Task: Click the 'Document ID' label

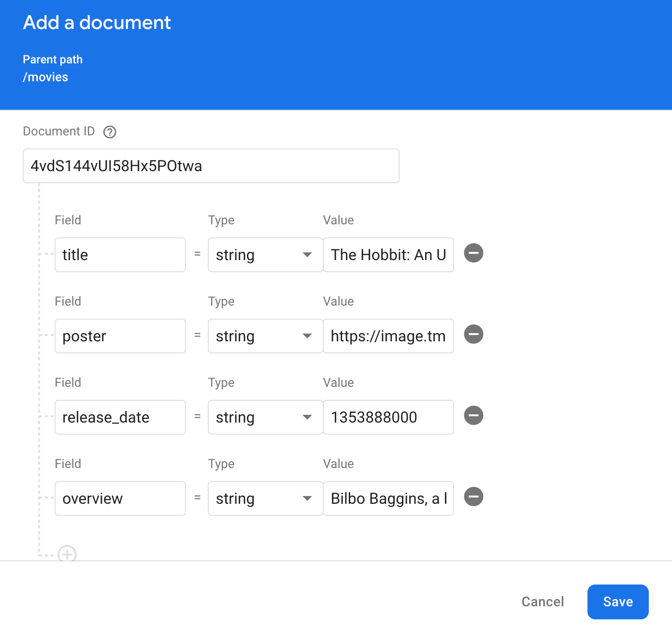Action: [x=59, y=132]
